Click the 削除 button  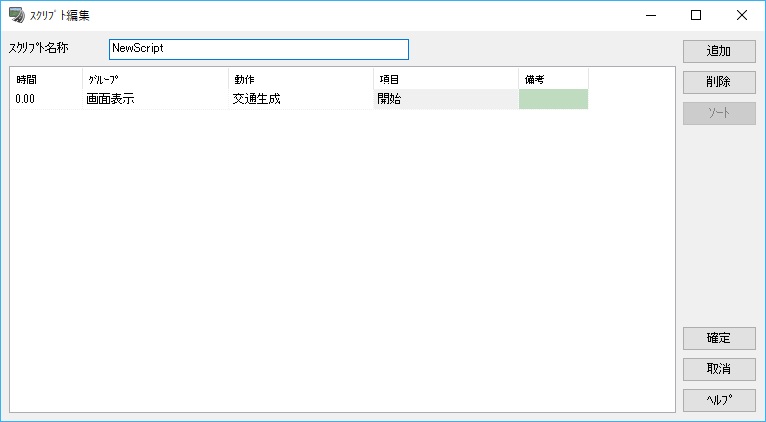click(x=719, y=82)
